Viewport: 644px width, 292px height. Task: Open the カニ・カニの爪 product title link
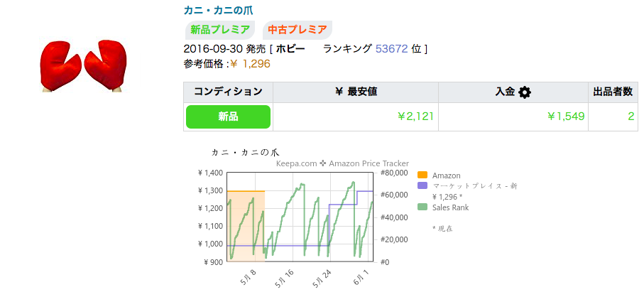pyautogui.click(x=218, y=11)
